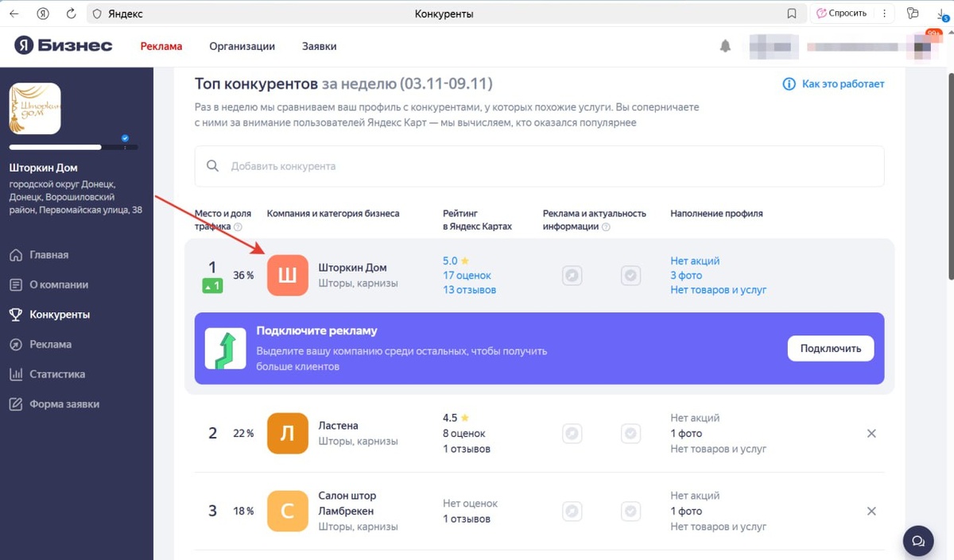954x560 pixels.
Task: Open the chat support bubble
Action: (x=918, y=541)
